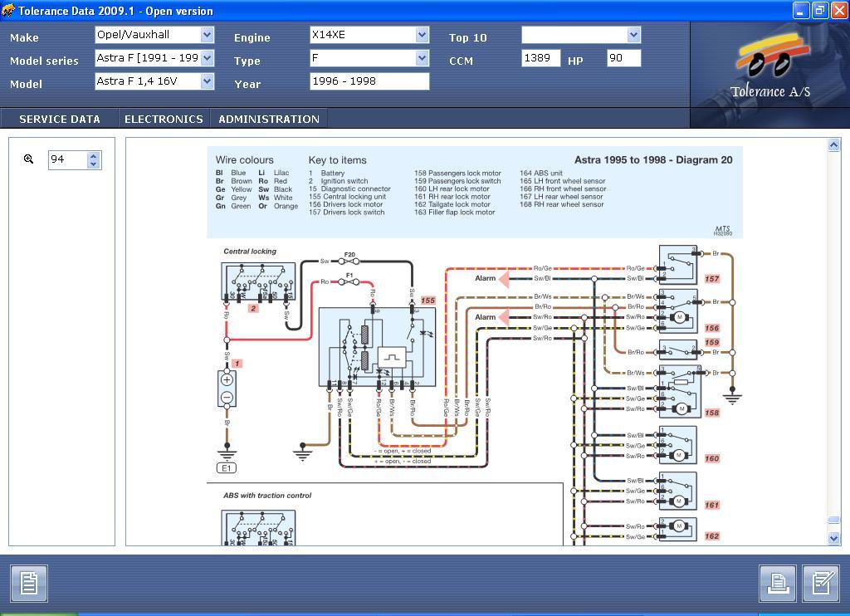Click the '163 Filler flap lock motor' entry
Viewport: 850px width, 616px height.
(454, 213)
